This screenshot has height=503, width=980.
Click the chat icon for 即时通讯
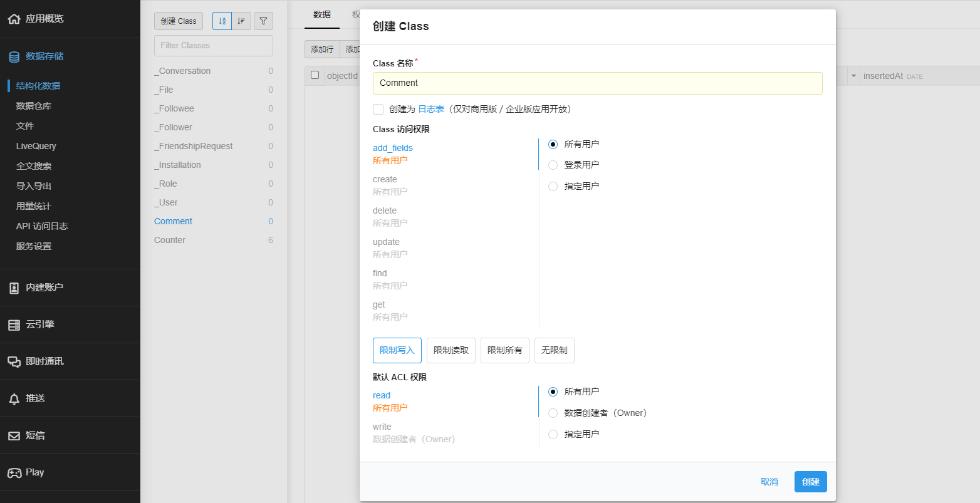click(14, 361)
